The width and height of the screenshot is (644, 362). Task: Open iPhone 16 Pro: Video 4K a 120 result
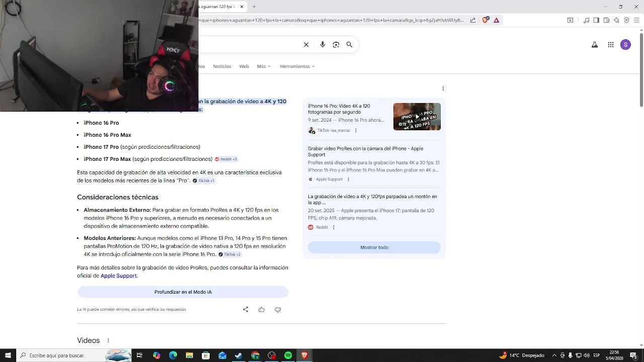point(339,109)
